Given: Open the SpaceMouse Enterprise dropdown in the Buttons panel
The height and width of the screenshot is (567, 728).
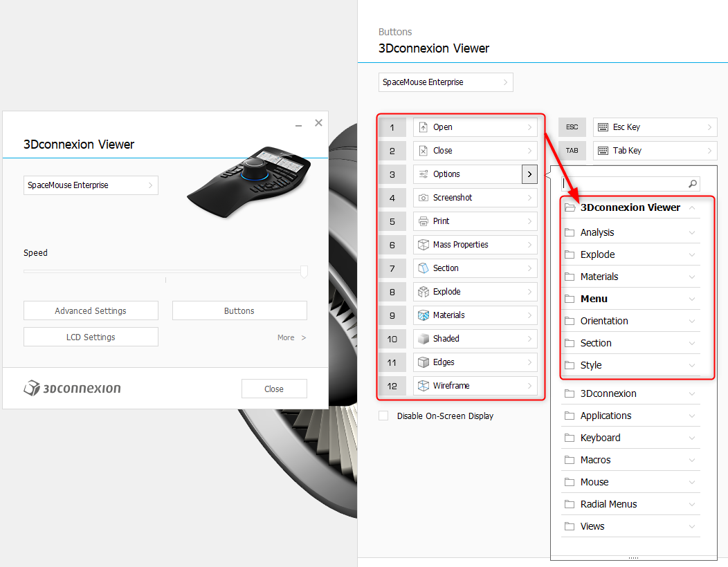Looking at the screenshot, I should tap(446, 82).
